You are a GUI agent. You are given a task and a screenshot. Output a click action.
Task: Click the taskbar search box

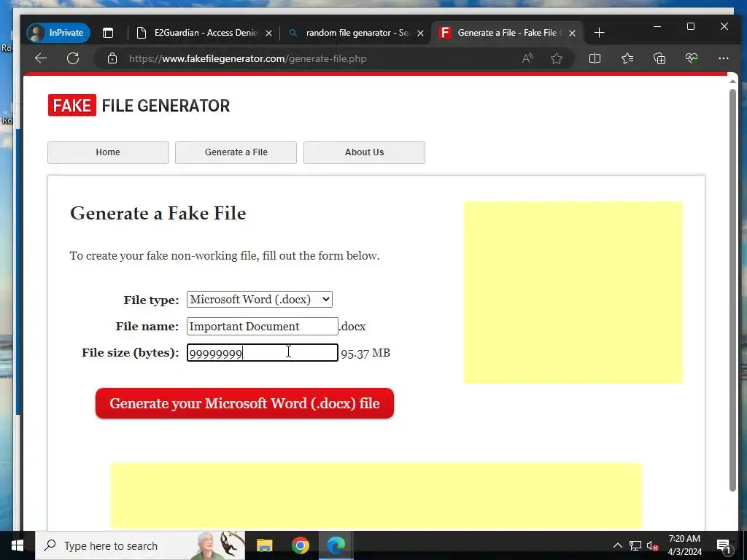[x=141, y=545]
